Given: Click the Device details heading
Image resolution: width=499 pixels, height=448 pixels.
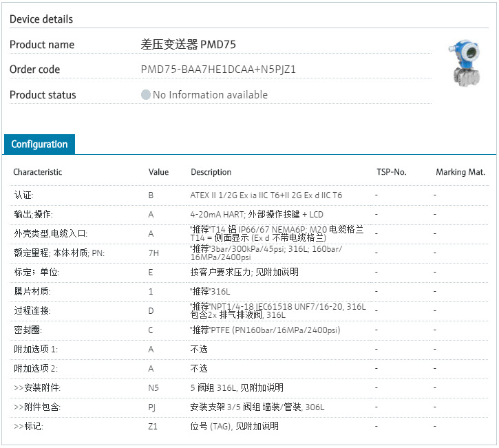Looking at the screenshot, I should 41,19.
